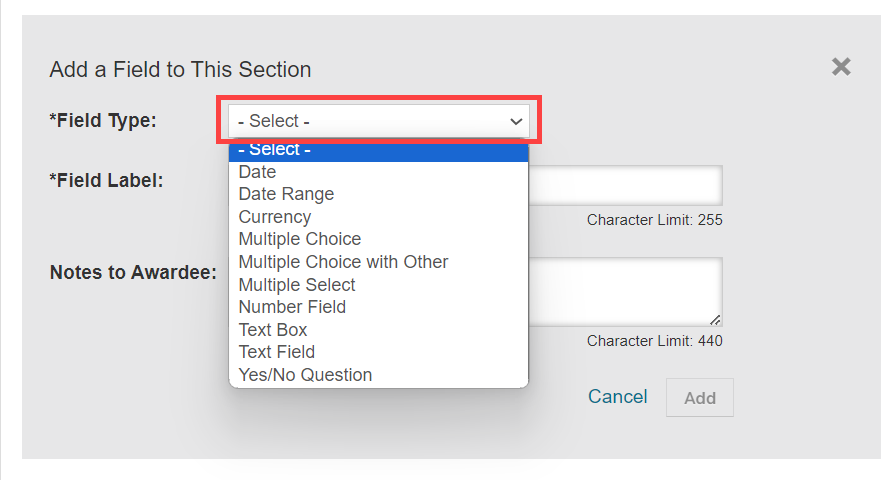Click the Field Type dropdown chevron arrow
896x480 pixels.
516,121
